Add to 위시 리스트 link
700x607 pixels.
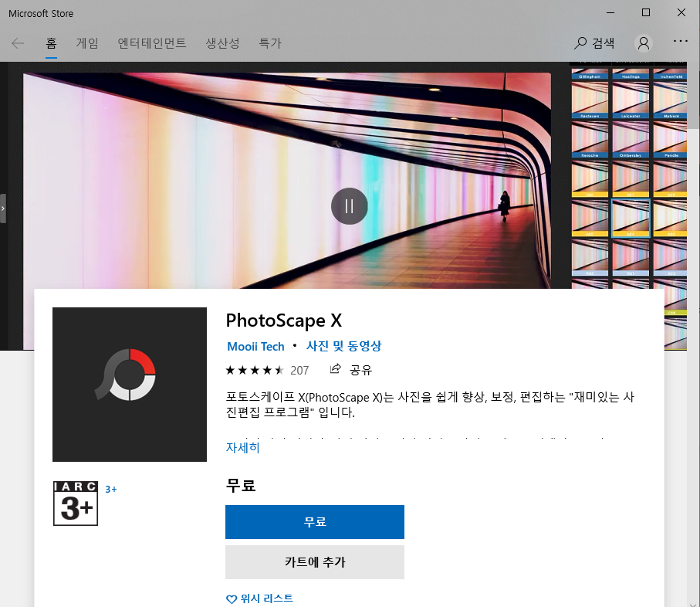[266, 599]
